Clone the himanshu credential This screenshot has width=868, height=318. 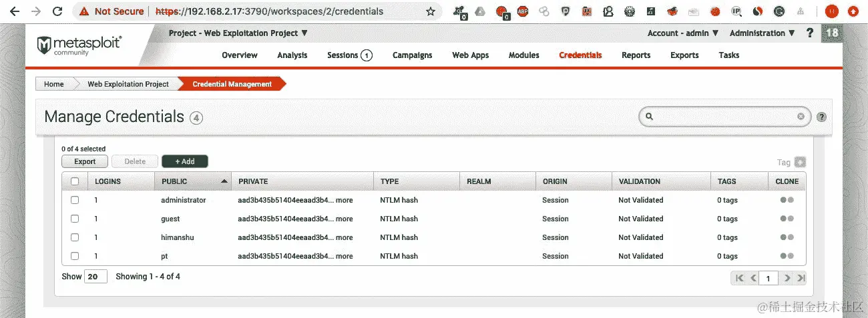787,237
